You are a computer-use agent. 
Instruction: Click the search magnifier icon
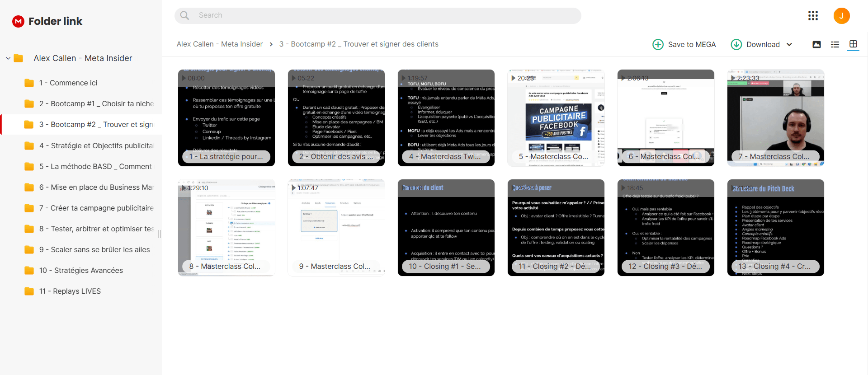[184, 15]
